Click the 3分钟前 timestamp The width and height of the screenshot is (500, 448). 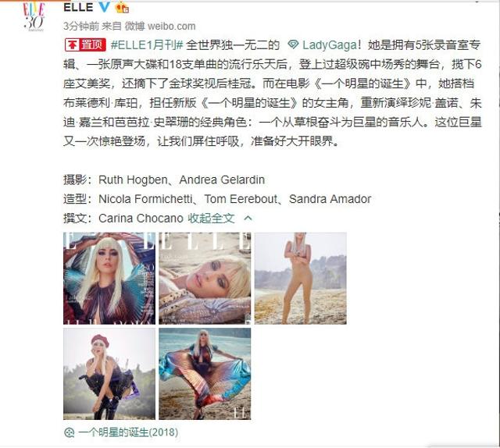click(81, 26)
